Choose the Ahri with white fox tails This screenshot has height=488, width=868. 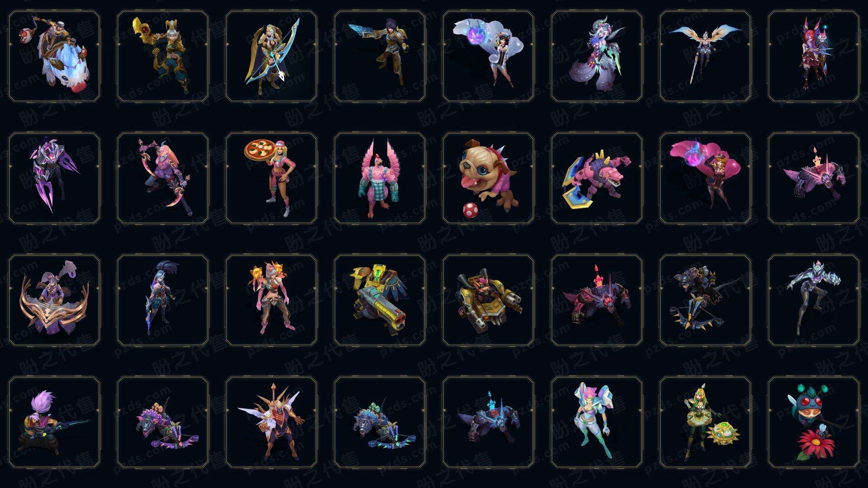[x=488, y=56]
